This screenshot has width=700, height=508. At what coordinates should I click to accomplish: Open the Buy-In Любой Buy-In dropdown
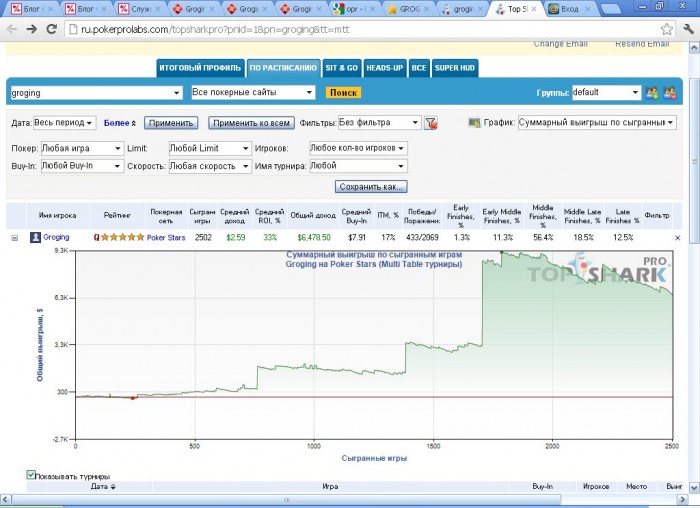point(82,166)
